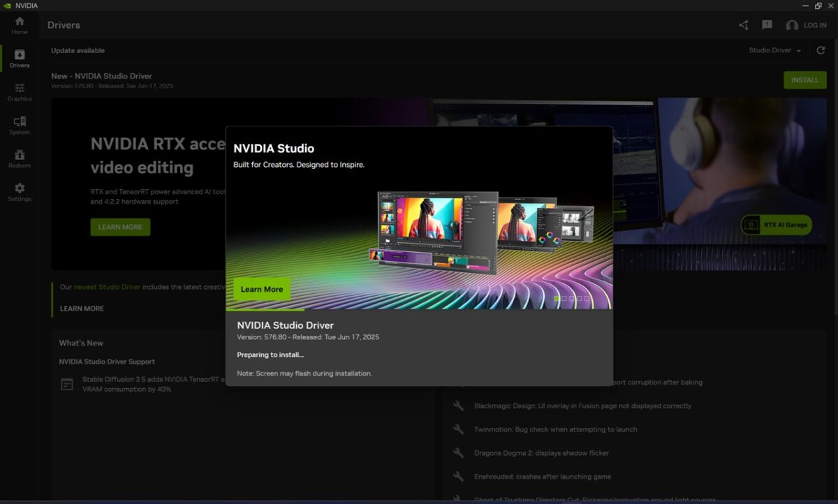Go to the System section
This screenshot has width=838, height=504.
(20, 126)
